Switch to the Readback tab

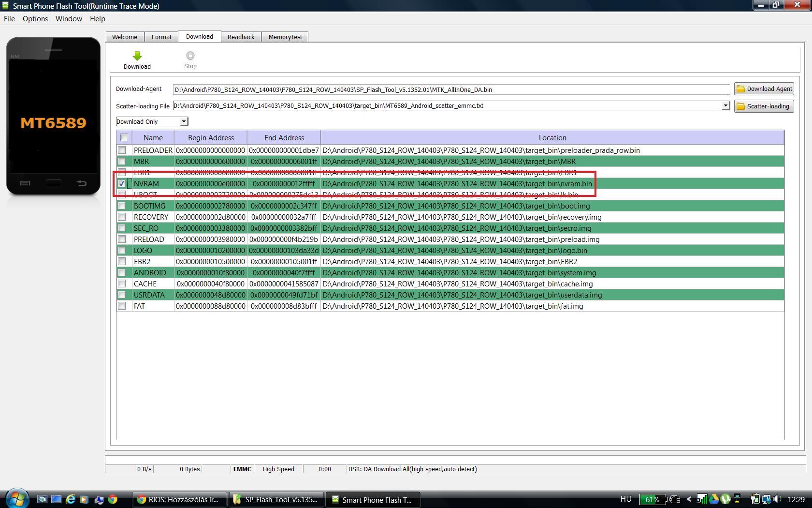241,37
